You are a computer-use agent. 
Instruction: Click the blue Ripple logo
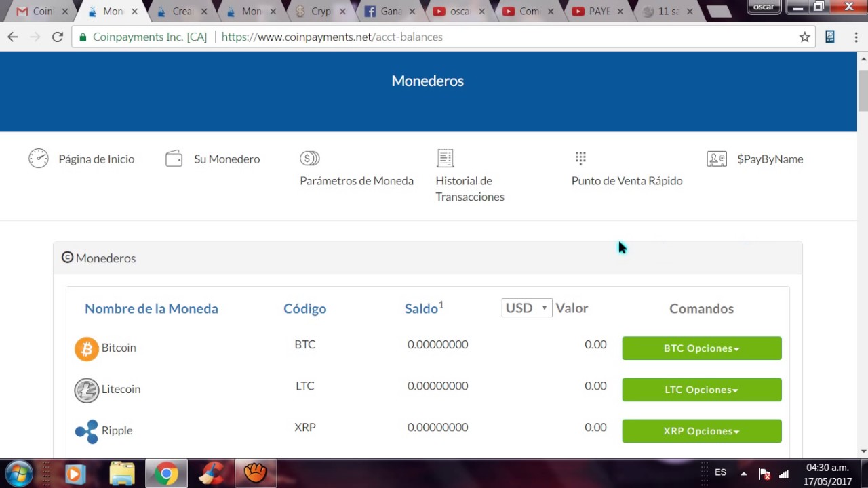86,431
